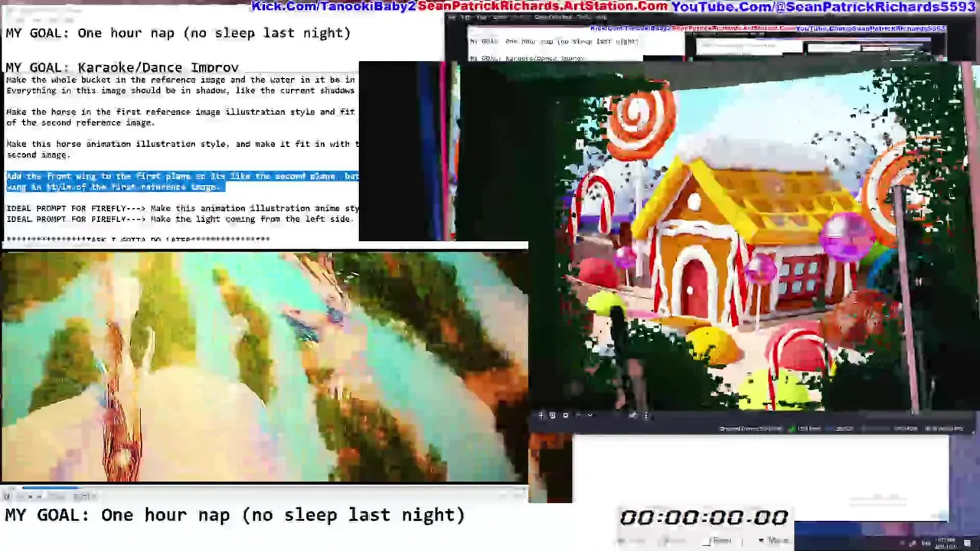Click line 'Make this horse animation illustration style'
The image size is (980, 551).
[x=182, y=144]
